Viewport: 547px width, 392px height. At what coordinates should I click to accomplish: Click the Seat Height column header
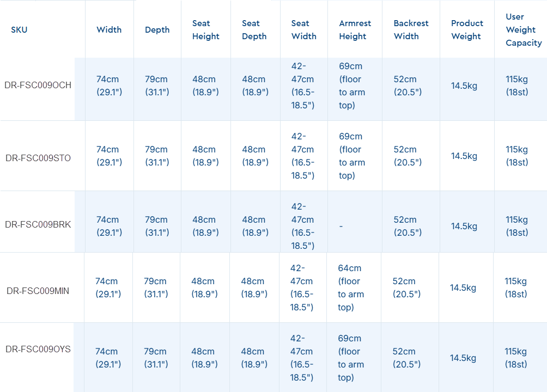click(205, 29)
